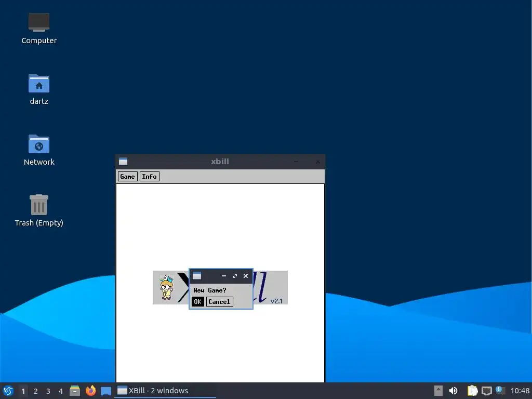
Task: Open the update notifier tray icon
Action: (500, 390)
